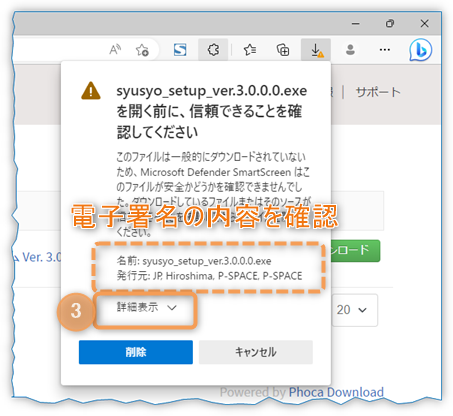This screenshot has height=416, width=453.
Task: Open the Ver. 3.0 file link
Action: (38, 257)
